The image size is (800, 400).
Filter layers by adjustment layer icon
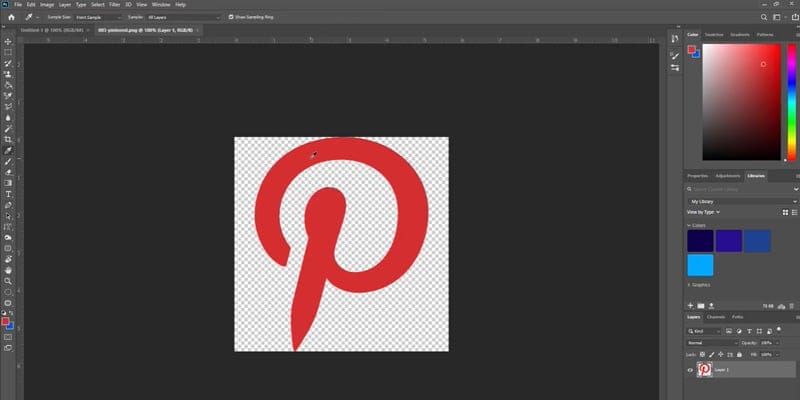739,331
